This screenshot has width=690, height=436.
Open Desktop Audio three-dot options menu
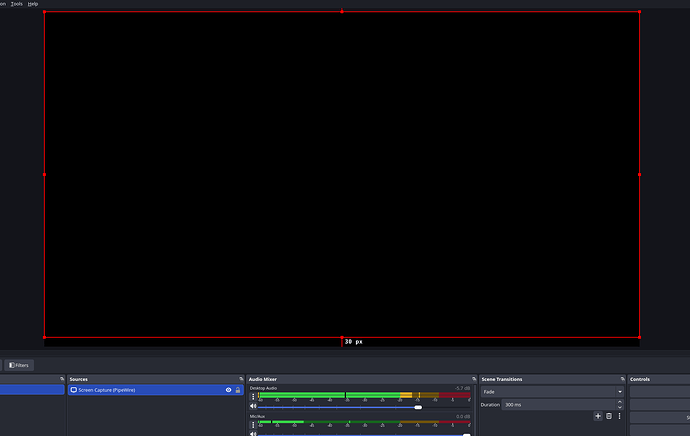(253, 396)
